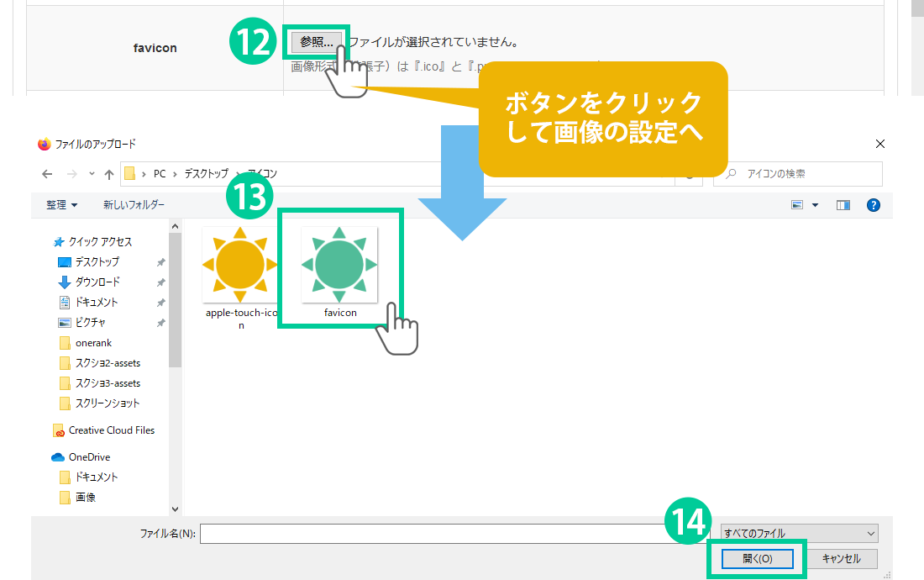Click the 参照... browse button
Screen dimensions: 924x580
pyautogui.click(x=316, y=41)
